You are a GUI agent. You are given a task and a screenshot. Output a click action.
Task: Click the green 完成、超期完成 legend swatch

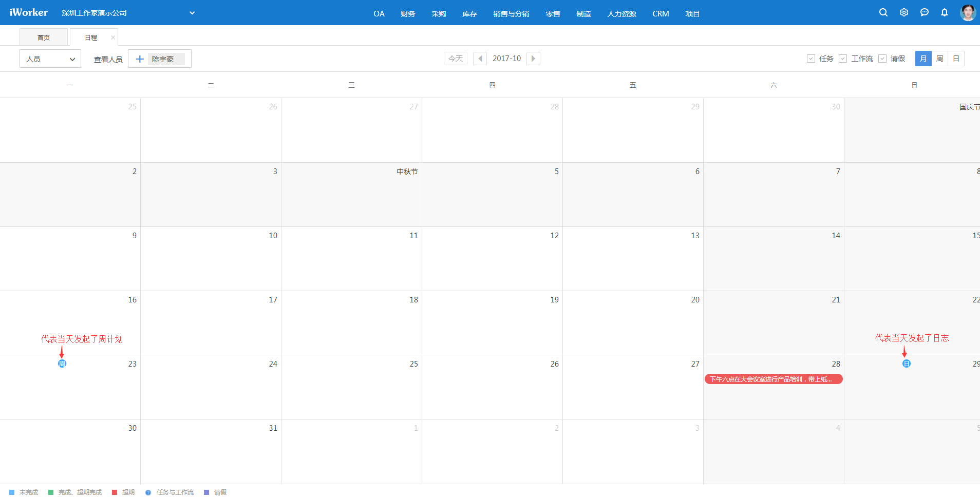coord(51,492)
